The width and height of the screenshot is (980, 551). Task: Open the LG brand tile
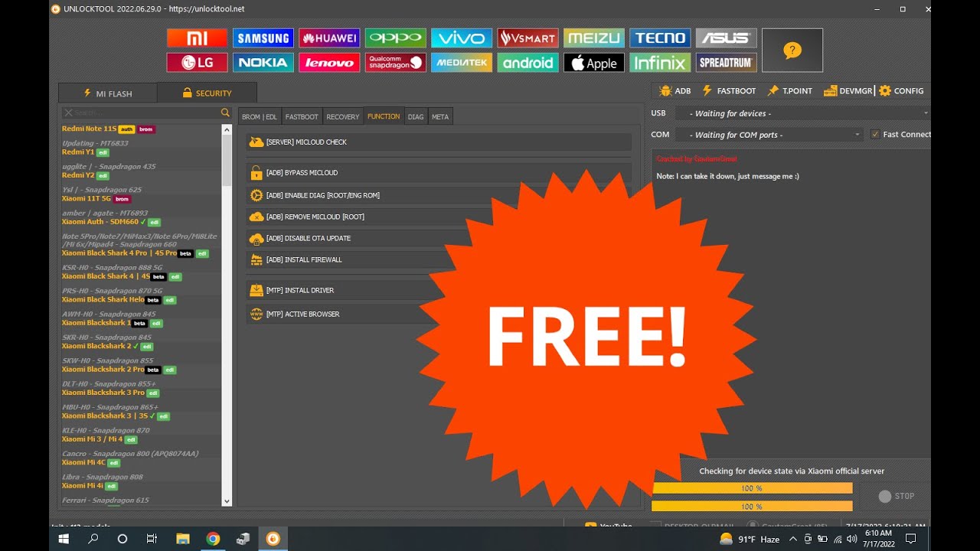[198, 63]
